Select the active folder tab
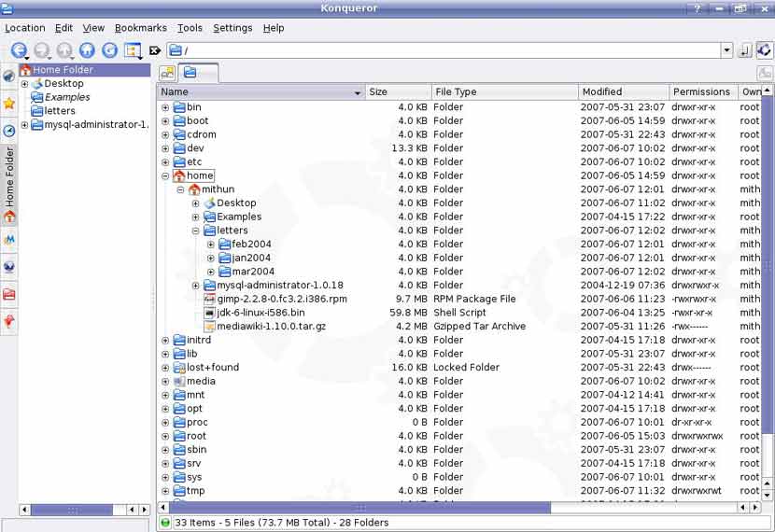Image resolution: width=775 pixels, height=532 pixels. click(x=198, y=73)
